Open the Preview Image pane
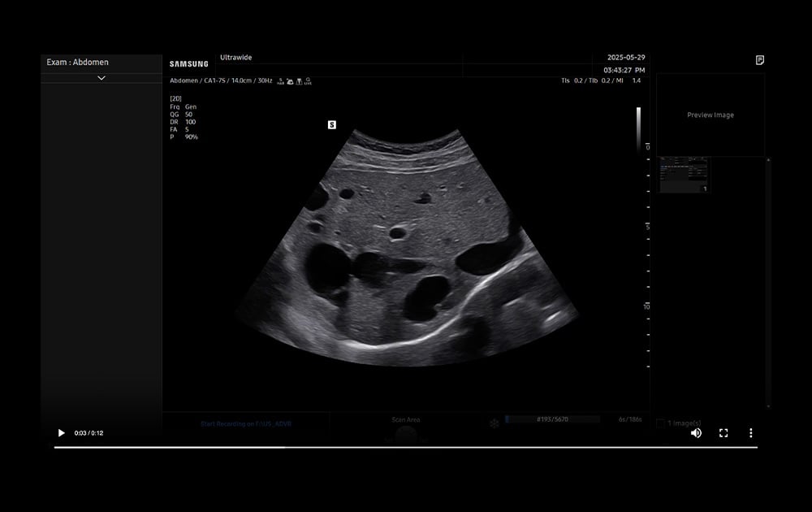The width and height of the screenshot is (812, 512). coord(710,115)
